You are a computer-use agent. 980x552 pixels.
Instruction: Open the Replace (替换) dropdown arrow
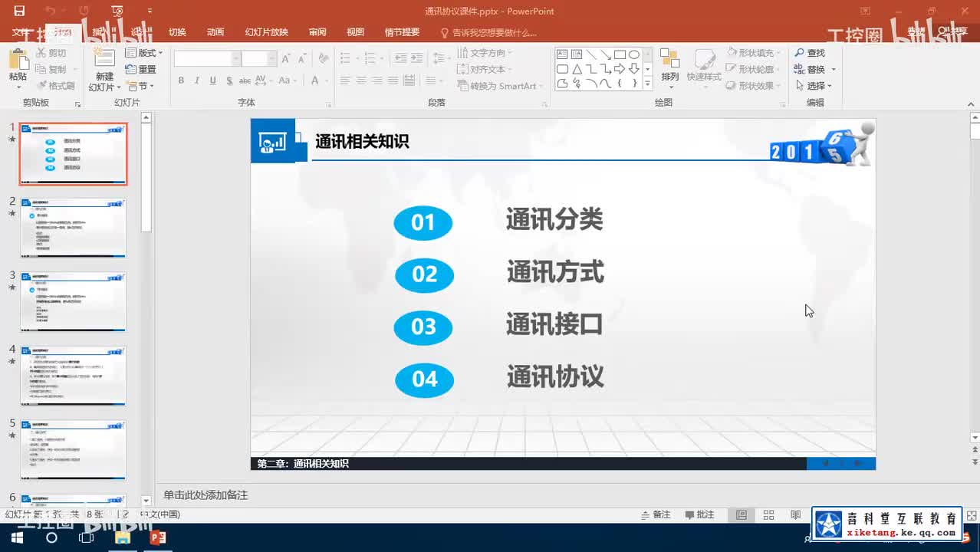click(834, 70)
